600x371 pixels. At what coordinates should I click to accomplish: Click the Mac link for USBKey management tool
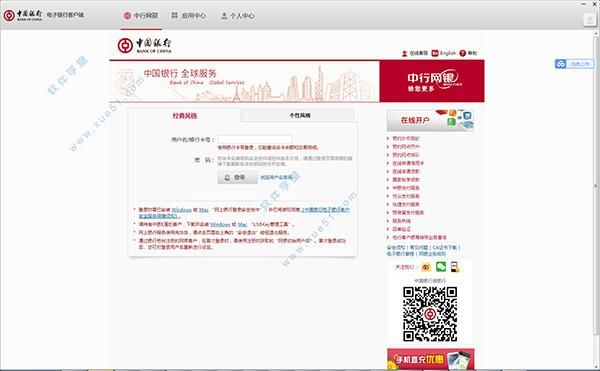point(242,225)
